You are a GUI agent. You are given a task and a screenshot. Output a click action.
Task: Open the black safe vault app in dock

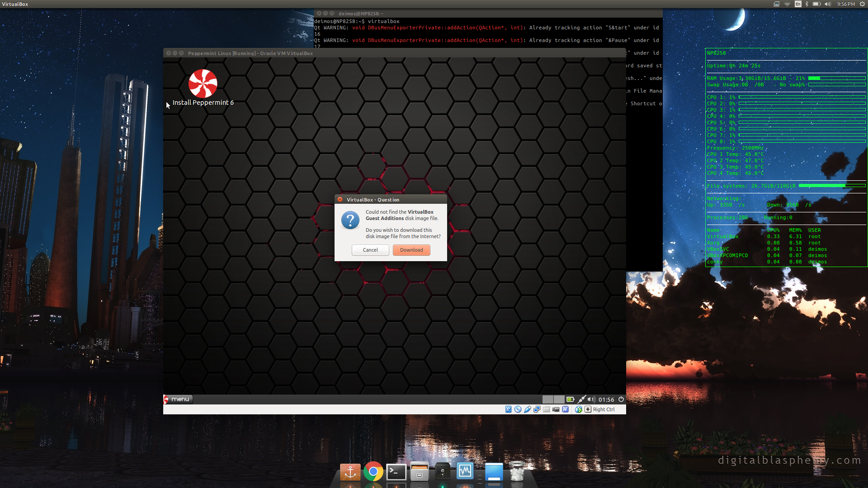442,472
